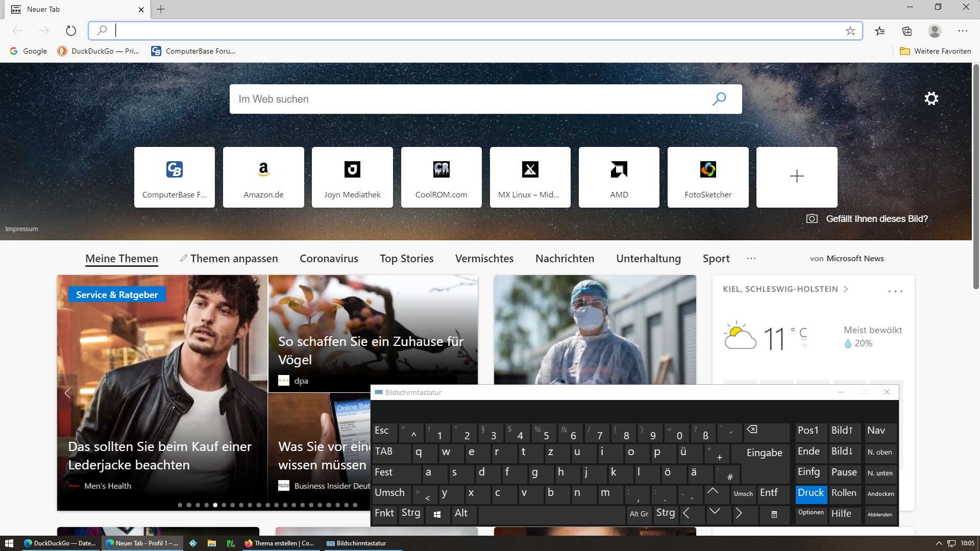Click the user profile avatar icon
This screenshot has height=551, width=980.
[935, 31]
